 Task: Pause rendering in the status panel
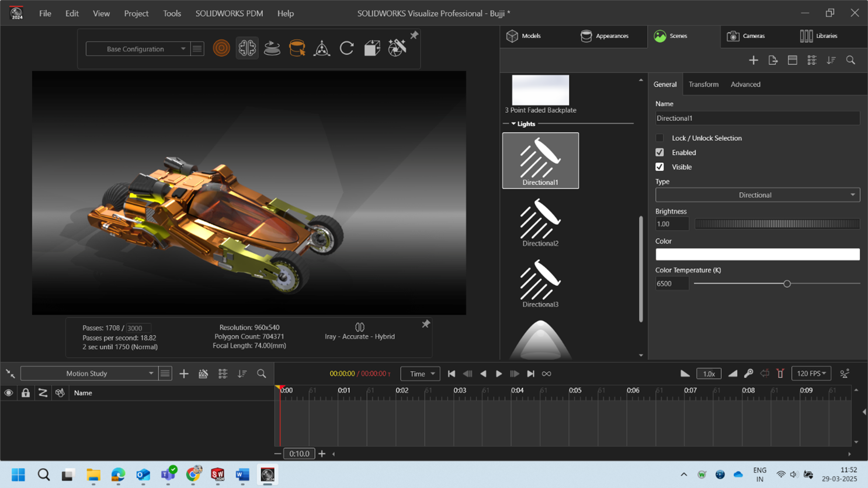point(360,327)
